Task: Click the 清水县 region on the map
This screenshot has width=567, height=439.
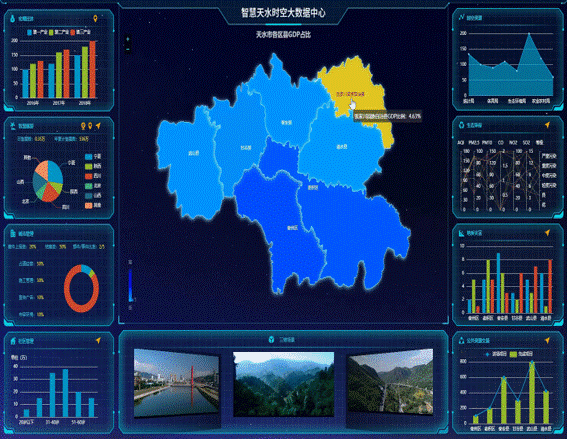Action: (x=341, y=147)
